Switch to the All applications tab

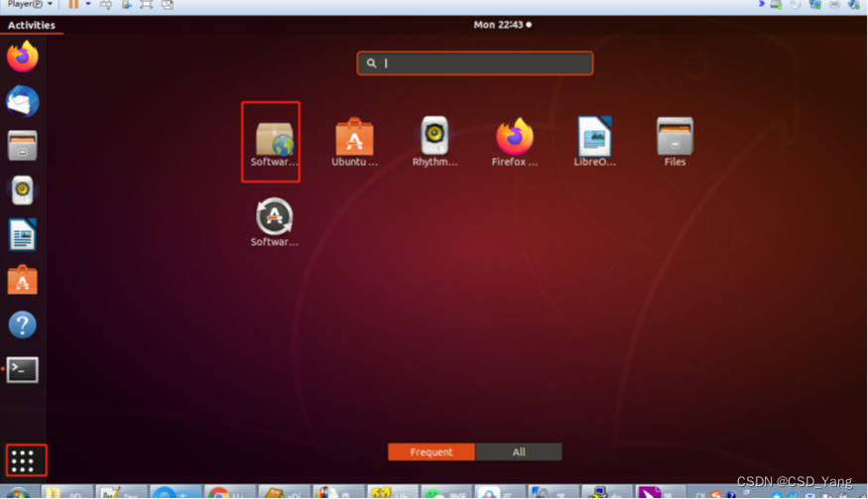[519, 452]
